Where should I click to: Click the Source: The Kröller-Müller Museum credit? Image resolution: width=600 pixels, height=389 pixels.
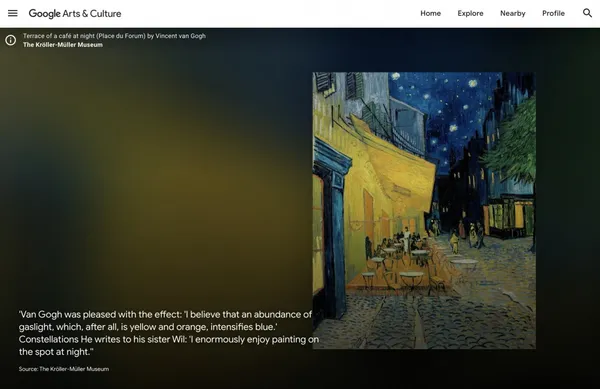(64, 369)
